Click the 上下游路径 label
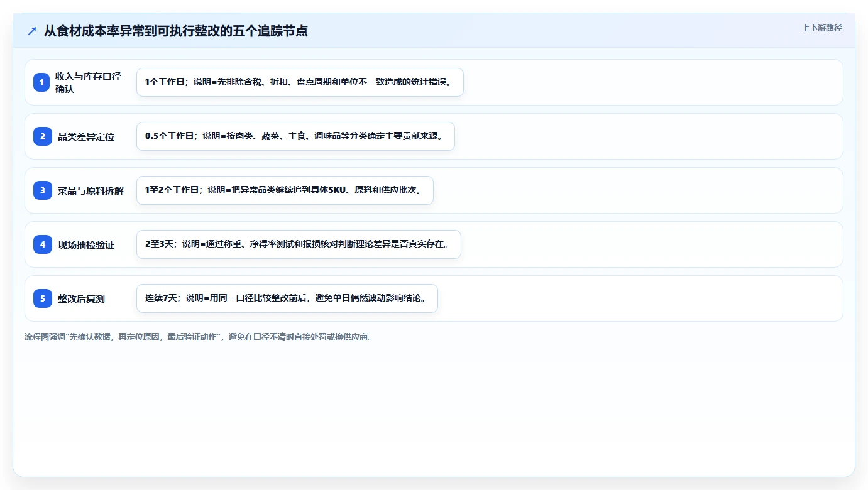Viewport: 868px width, 490px height. coord(821,28)
